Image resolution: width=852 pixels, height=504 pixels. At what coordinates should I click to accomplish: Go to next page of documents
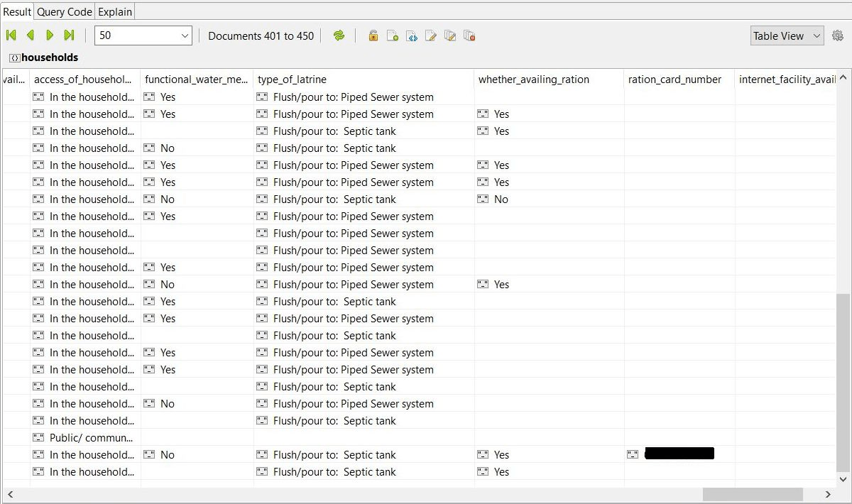coord(50,35)
